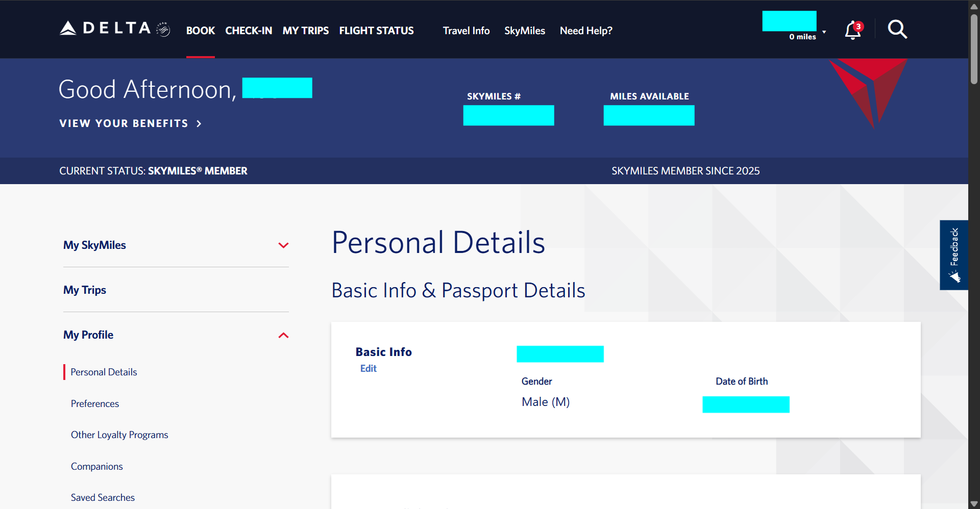This screenshot has height=509, width=980.
Task: Go to Other Loyalty Programs
Action: (x=119, y=435)
